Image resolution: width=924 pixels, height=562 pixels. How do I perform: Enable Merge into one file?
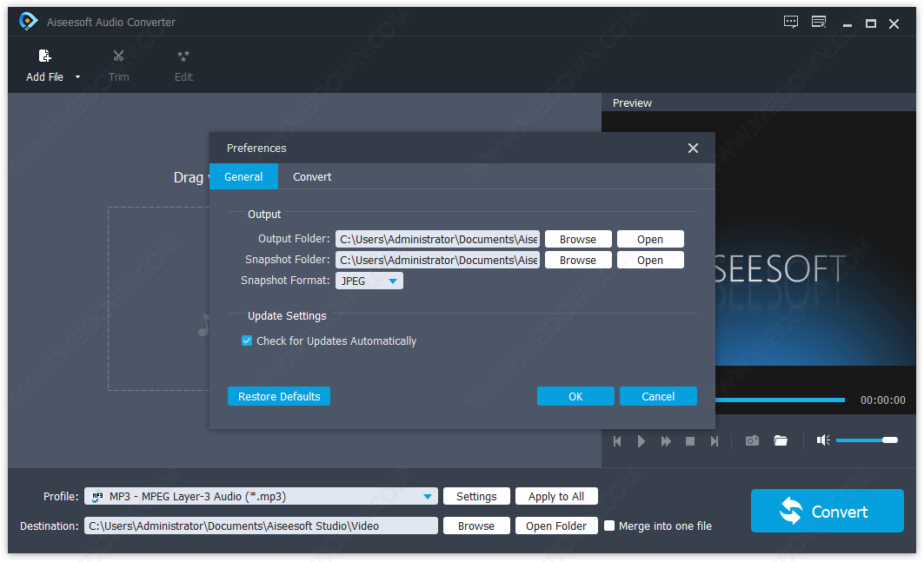[609, 526]
